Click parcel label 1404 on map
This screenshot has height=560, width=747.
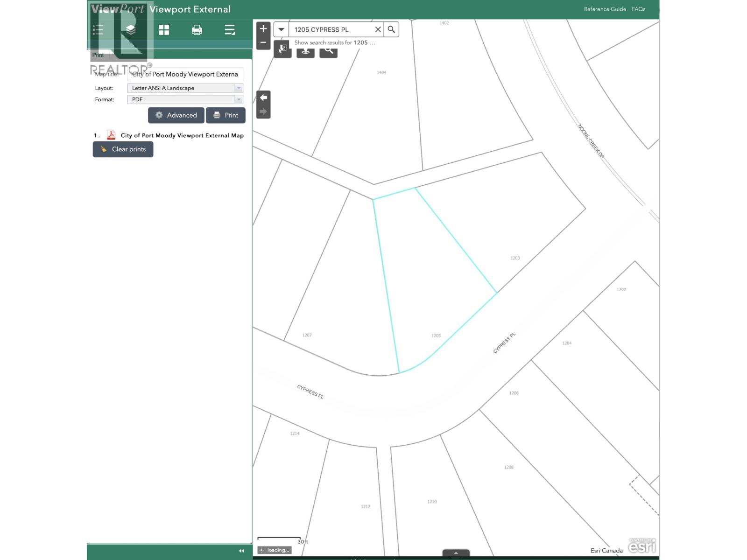pos(381,72)
